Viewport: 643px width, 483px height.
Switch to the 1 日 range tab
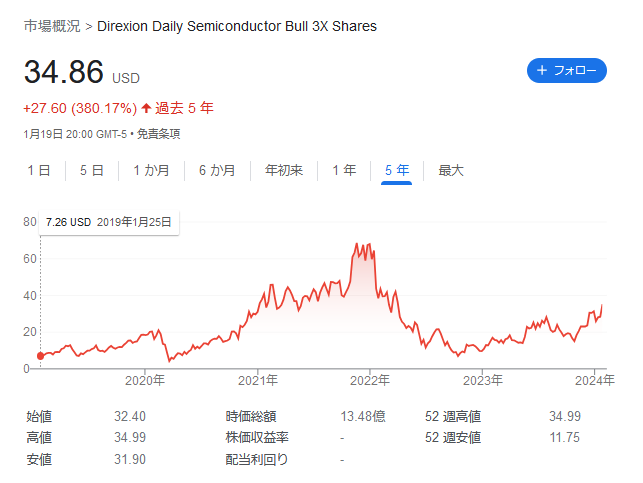coord(39,170)
